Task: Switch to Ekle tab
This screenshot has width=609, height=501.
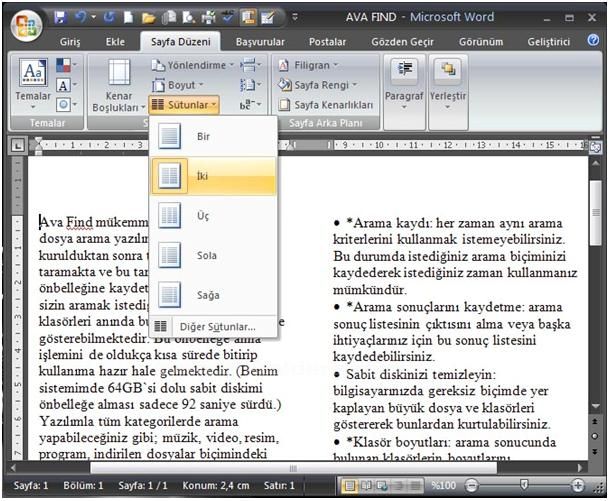Action: tap(115, 42)
